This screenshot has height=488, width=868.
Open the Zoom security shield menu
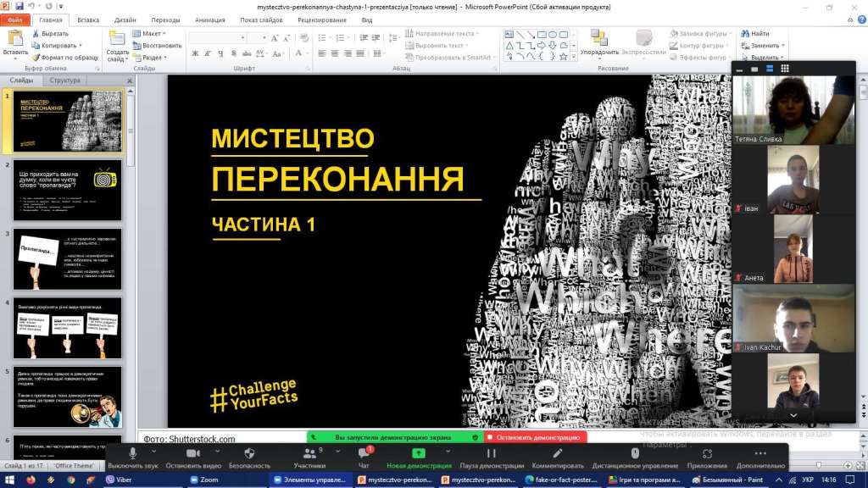[x=249, y=454]
